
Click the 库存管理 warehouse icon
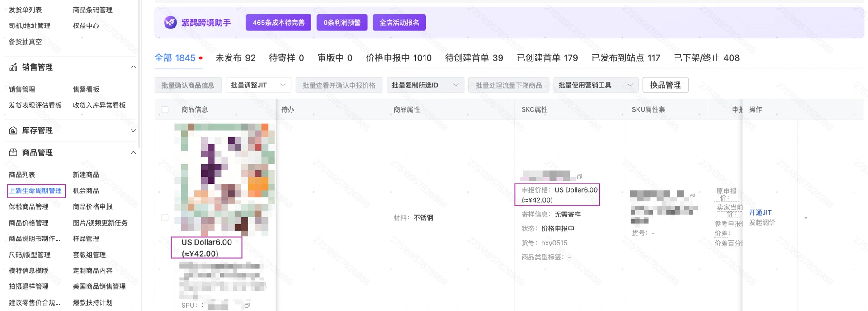click(13, 131)
